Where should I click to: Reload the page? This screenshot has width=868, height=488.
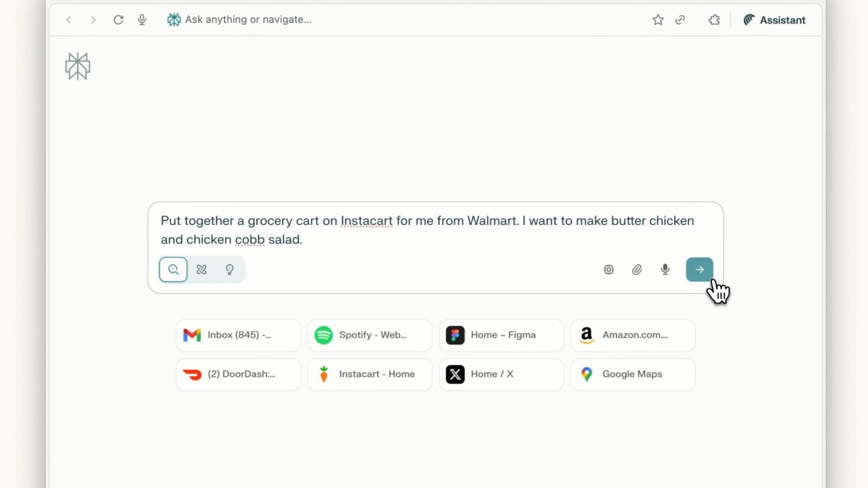(x=118, y=20)
